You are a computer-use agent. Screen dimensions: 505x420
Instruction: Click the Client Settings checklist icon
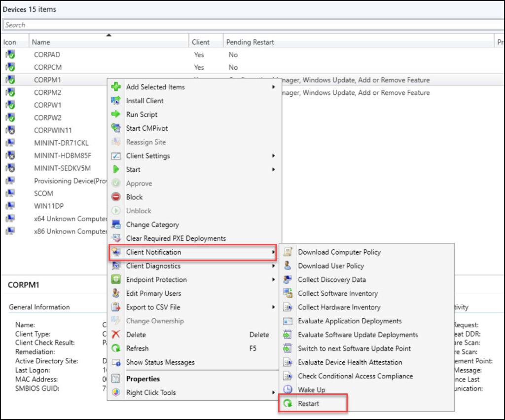tap(116, 155)
